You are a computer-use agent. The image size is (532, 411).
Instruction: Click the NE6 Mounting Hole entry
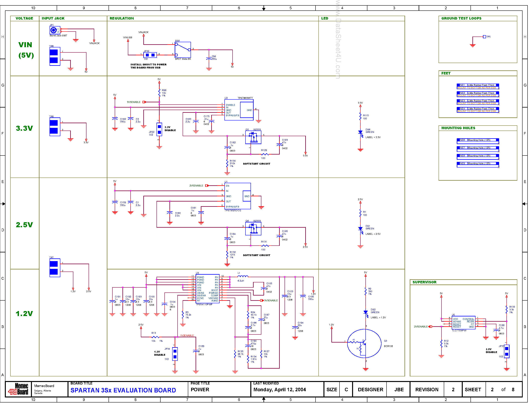pos(478,141)
